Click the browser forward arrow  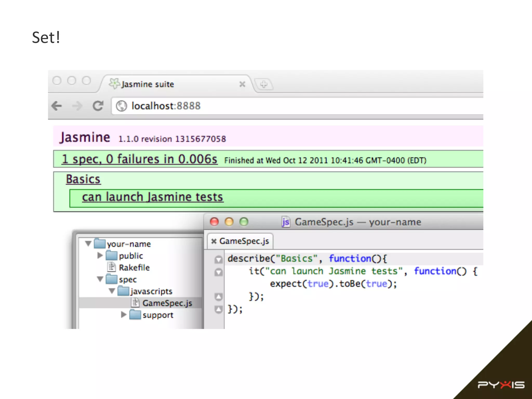coord(77,106)
